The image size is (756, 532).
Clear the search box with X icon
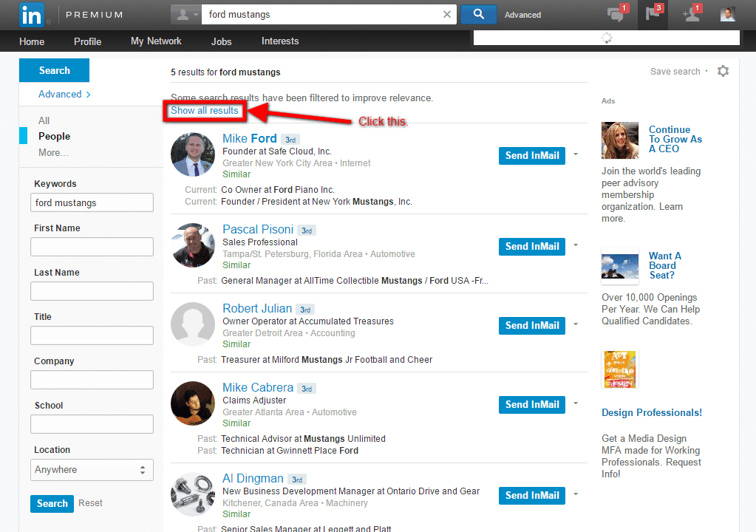447,14
